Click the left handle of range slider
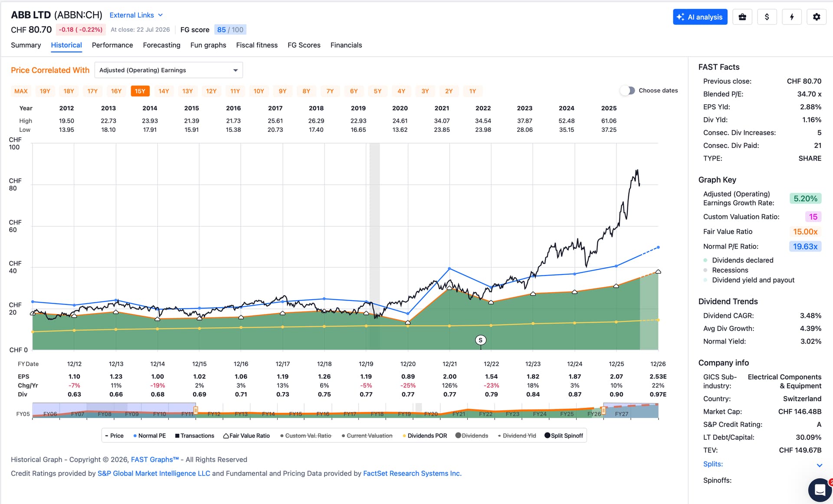 pos(196,410)
